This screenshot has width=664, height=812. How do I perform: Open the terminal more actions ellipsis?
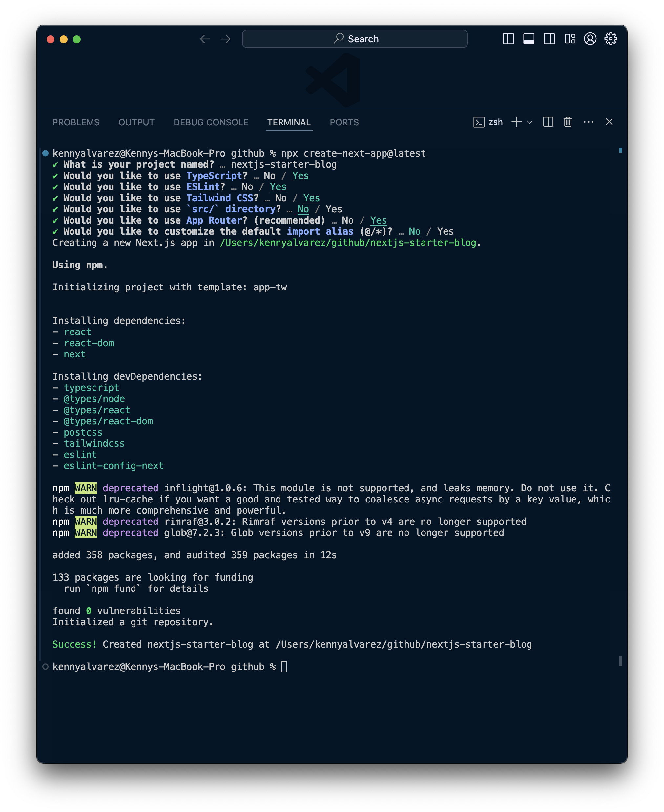[x=589, y=122]
